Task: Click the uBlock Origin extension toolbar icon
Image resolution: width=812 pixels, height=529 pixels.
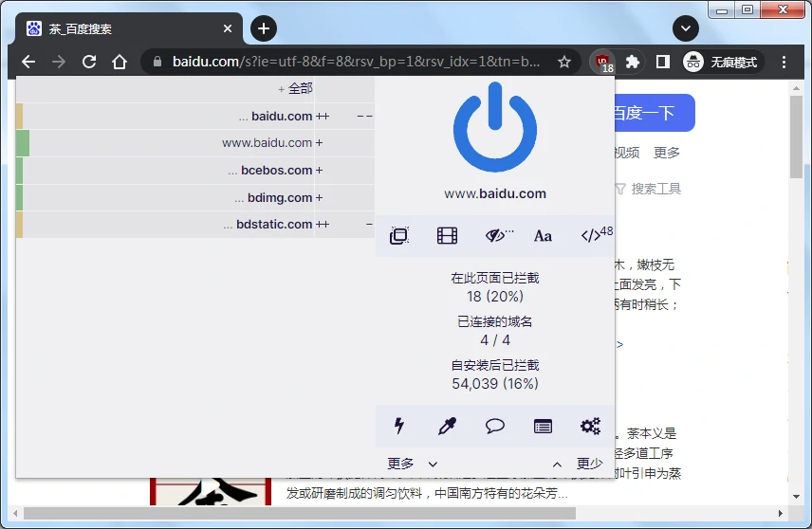Action: click(x=602, y=62)
